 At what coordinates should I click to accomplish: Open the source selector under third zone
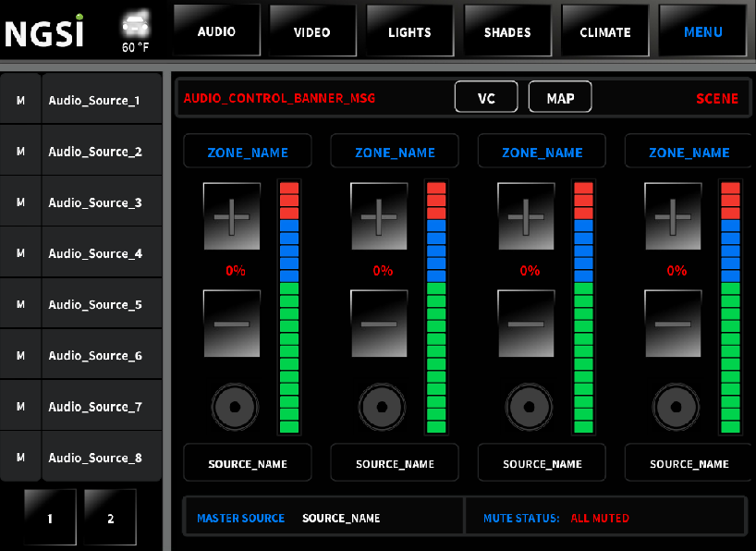[x=541, y=462]
